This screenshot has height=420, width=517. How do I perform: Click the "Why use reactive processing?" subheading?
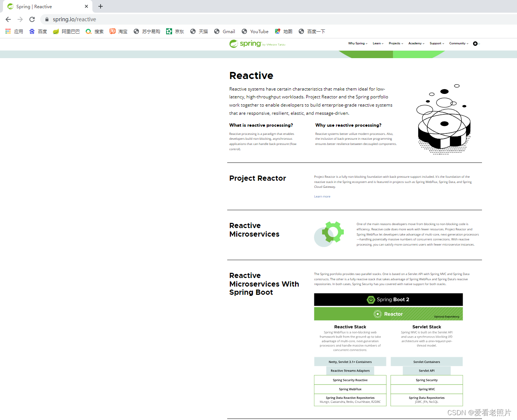pyautogui.click(x=348, y=125)
